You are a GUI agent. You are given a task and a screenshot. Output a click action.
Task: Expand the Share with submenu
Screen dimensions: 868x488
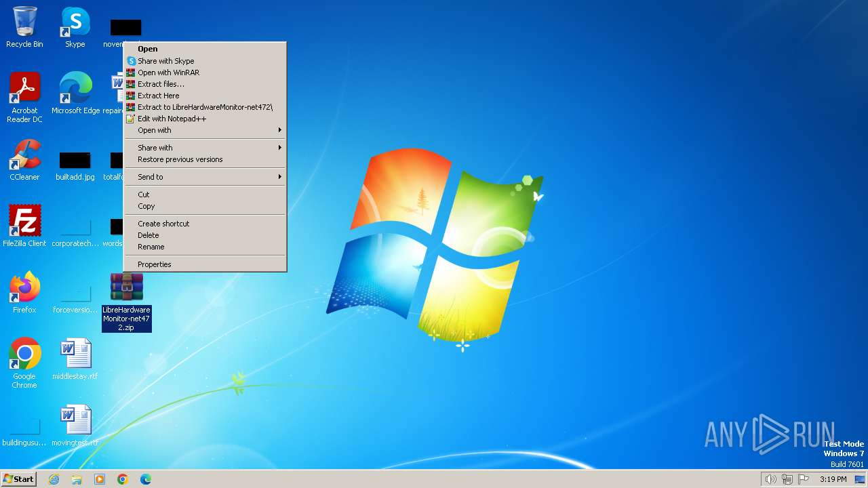(205, 148)
